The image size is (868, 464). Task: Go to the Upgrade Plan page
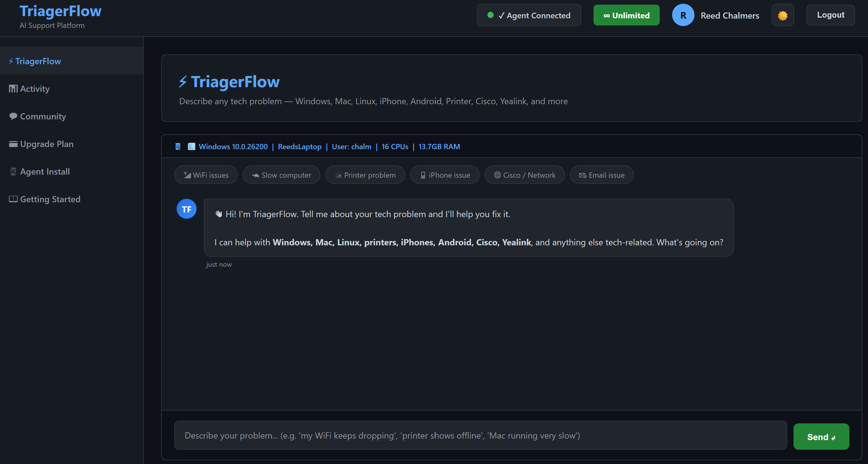(47, 144)
